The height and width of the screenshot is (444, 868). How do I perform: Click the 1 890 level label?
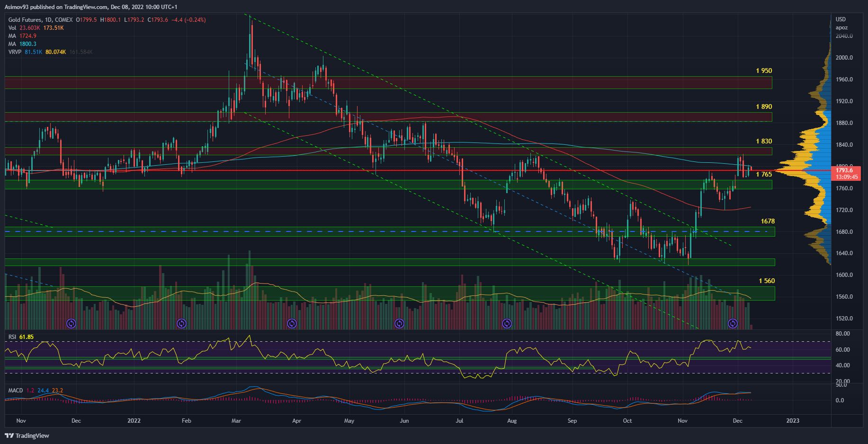(x=764, y=107)
